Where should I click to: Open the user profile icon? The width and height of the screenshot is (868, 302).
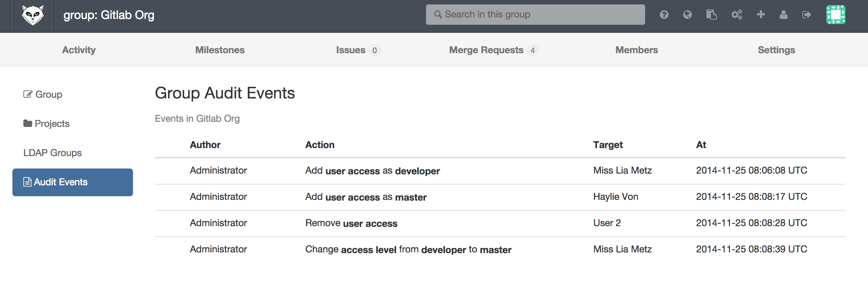(x=784, y=15)
